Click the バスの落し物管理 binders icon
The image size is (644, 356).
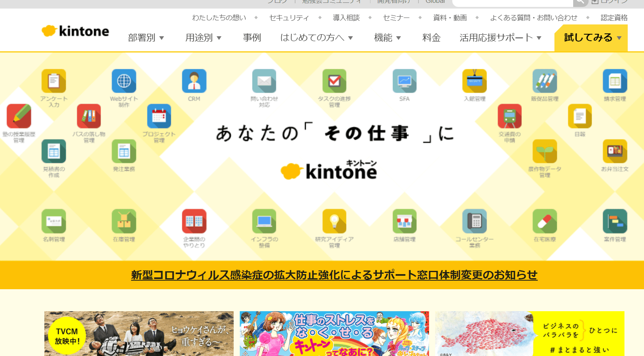(89, 116)
